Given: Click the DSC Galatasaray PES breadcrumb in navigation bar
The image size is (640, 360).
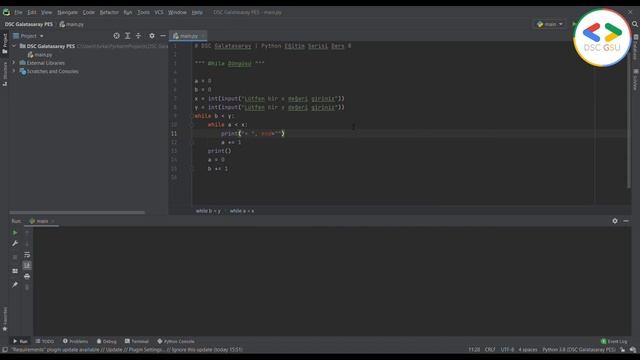Looking at the screenshot, I should coord(29,24).
